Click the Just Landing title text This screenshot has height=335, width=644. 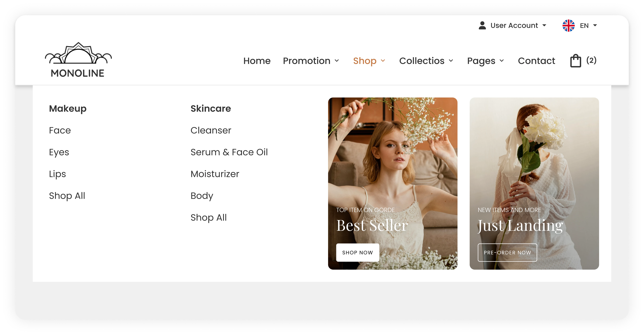(x=521, y=226)
